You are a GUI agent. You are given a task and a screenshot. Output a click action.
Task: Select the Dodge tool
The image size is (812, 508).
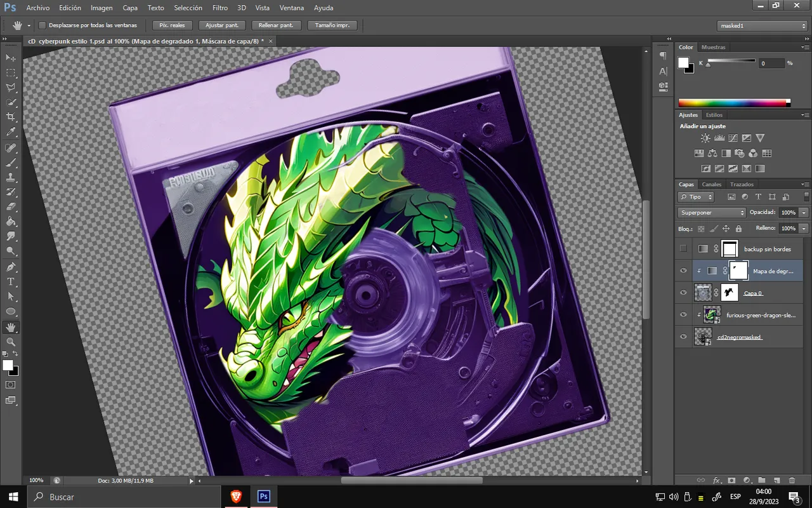click(x=11, y=251)
